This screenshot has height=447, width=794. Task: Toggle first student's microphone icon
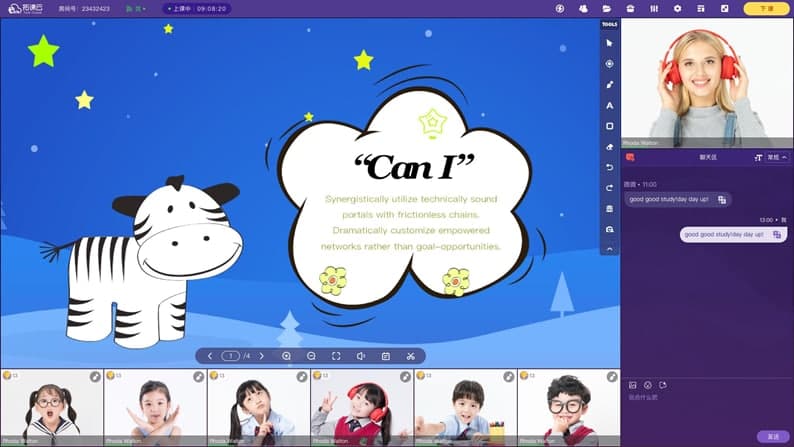tap(95, 376)
